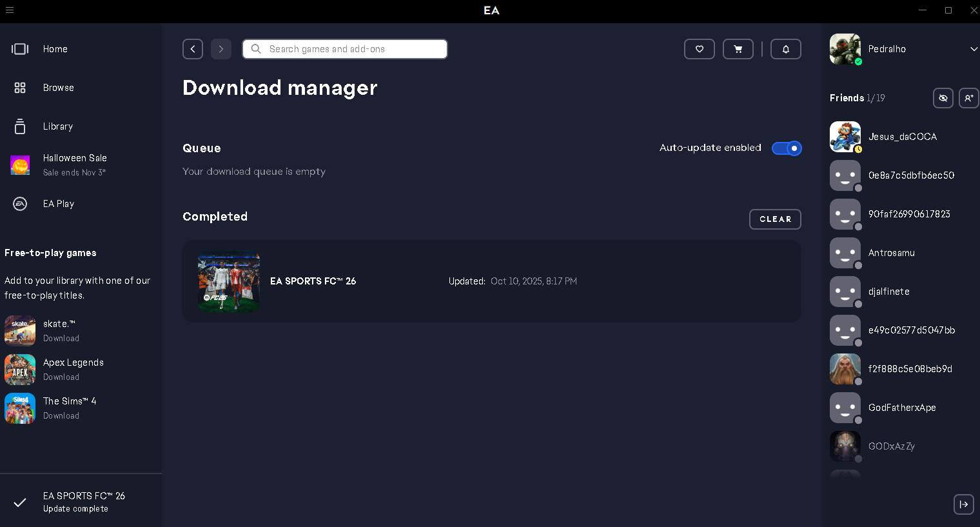Go back with the left arrow

pyautogui.click(x=193, y=49)
